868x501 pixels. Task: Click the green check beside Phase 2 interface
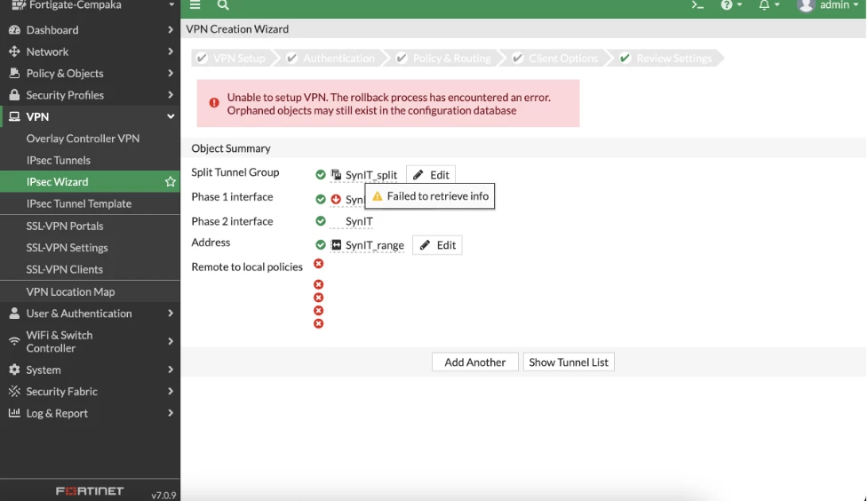coord(321,221)
